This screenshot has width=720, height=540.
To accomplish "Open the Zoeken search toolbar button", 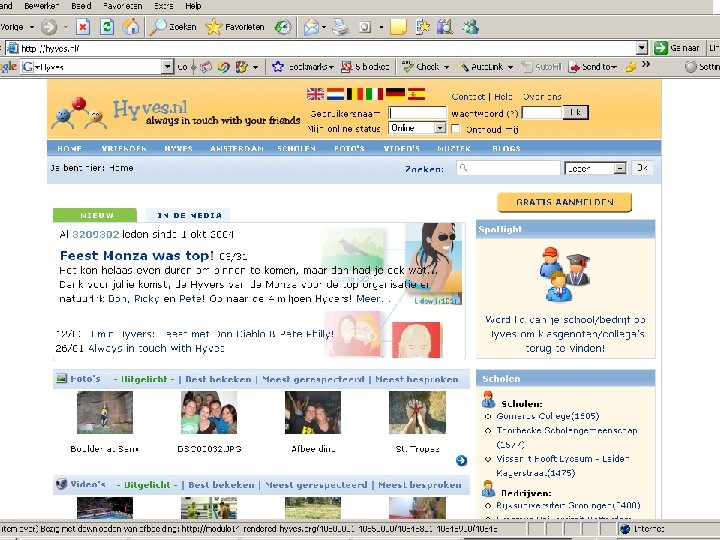I will (173, 27).
